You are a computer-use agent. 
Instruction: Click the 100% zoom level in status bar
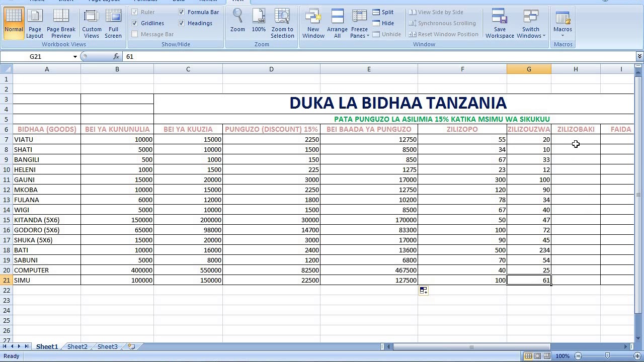[x=562, y=356]
